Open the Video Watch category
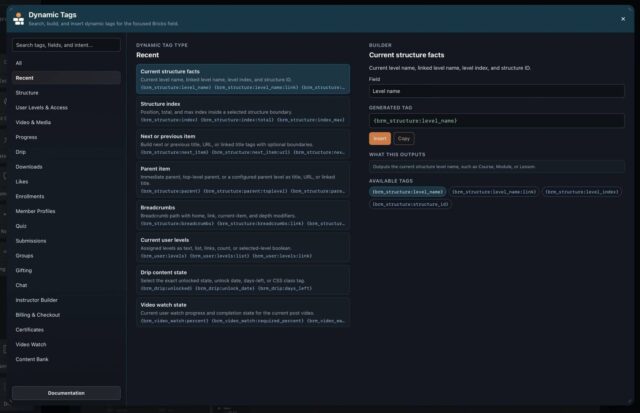This screenshot has height=413, width=640. click(x=66, y=344)
